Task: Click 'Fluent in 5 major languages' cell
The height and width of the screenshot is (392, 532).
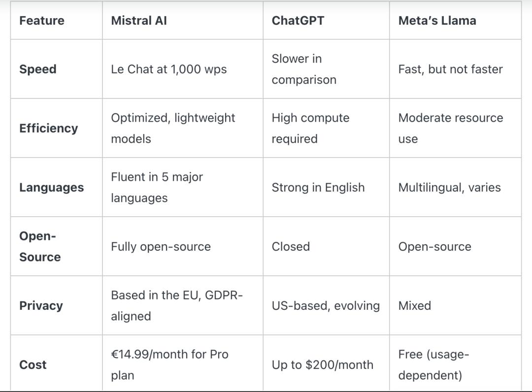Action: click(157, 187)
